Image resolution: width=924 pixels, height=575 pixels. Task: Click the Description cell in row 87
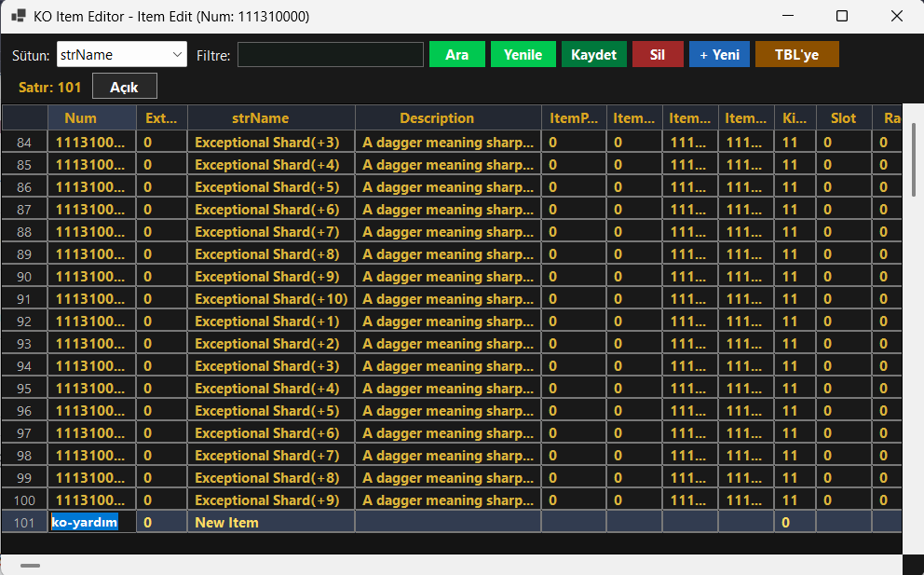coord(448,210)
